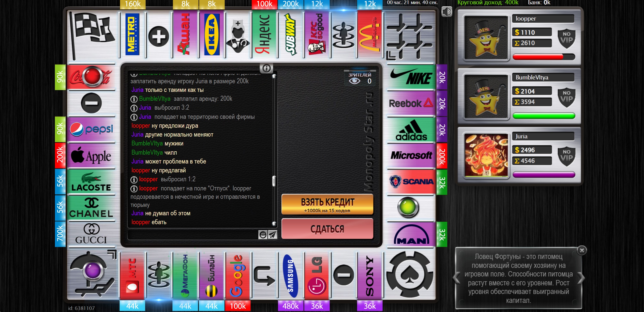Screen dimensions: 644x312
Task: Click loopper's red status bar
Action: pyautogui.click(x=544, y=57)
